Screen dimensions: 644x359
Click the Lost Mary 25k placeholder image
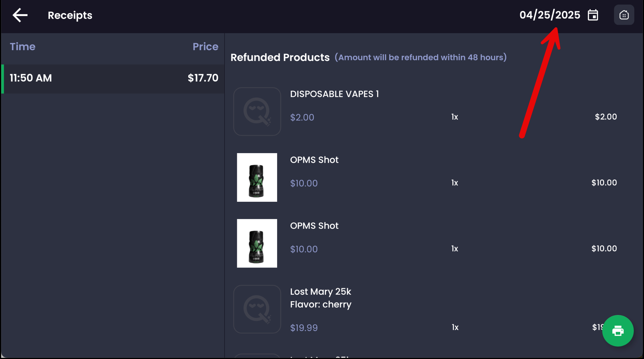257,309
